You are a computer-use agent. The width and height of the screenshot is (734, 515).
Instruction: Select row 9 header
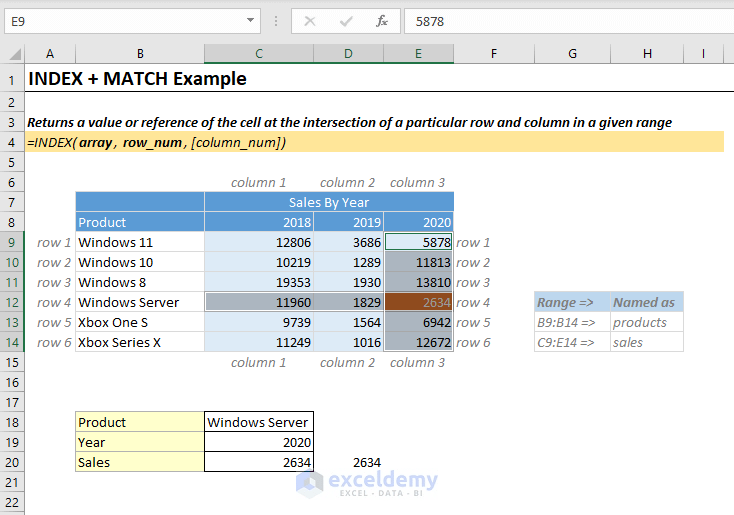point(12,243)
